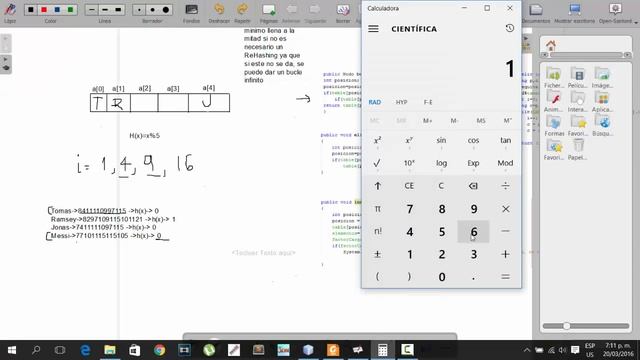The height and width of the screenshot is (360, 640).
Task: Click the Repetir redo icon
Action: pos(242,10)
